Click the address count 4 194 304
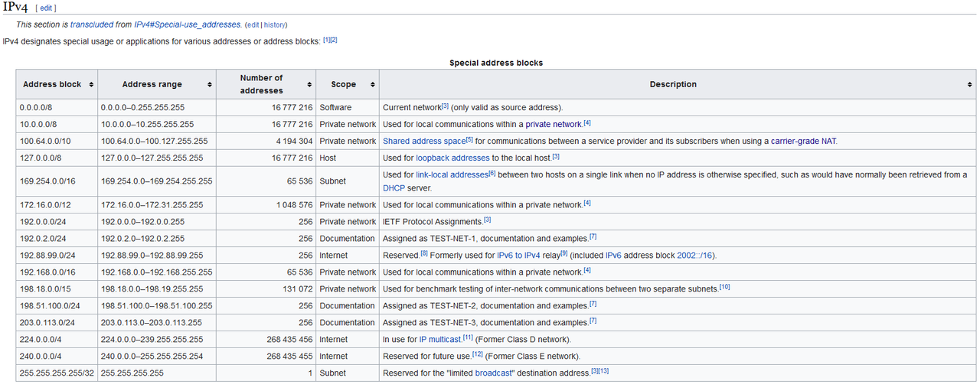980x391 pixels. point(293,142)
